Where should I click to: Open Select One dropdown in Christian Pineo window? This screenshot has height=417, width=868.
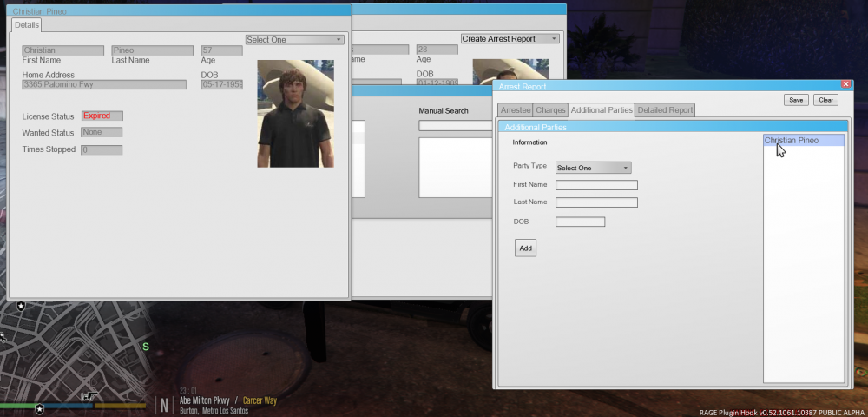tap(294, 40)
